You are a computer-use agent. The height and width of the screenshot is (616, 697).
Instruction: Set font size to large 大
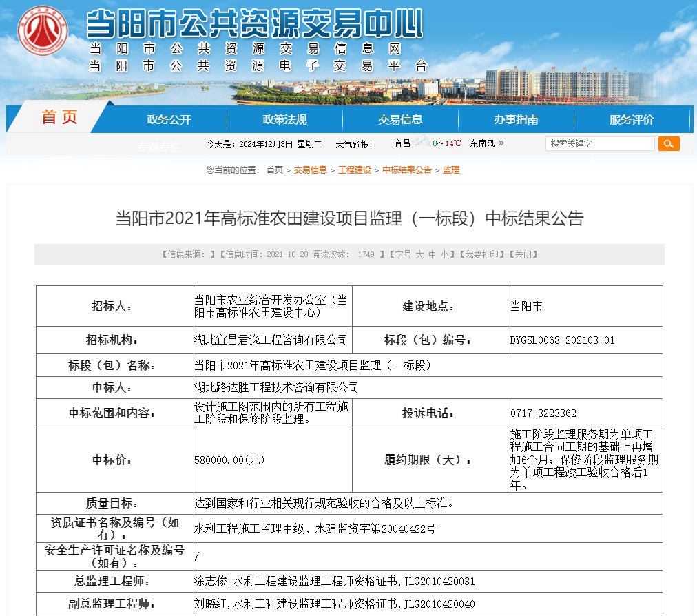click(419, 254)
